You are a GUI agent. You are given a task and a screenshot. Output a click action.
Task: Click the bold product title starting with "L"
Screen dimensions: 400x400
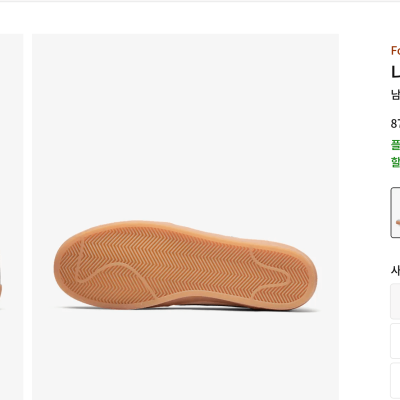tap(396, 72)
